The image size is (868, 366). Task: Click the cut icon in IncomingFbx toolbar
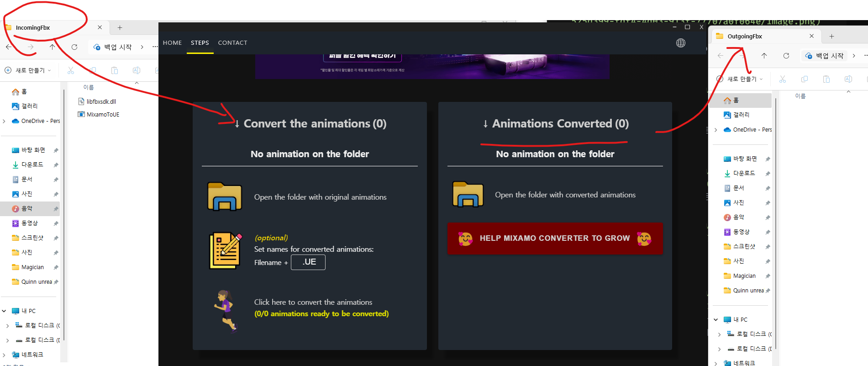[70, 70]
